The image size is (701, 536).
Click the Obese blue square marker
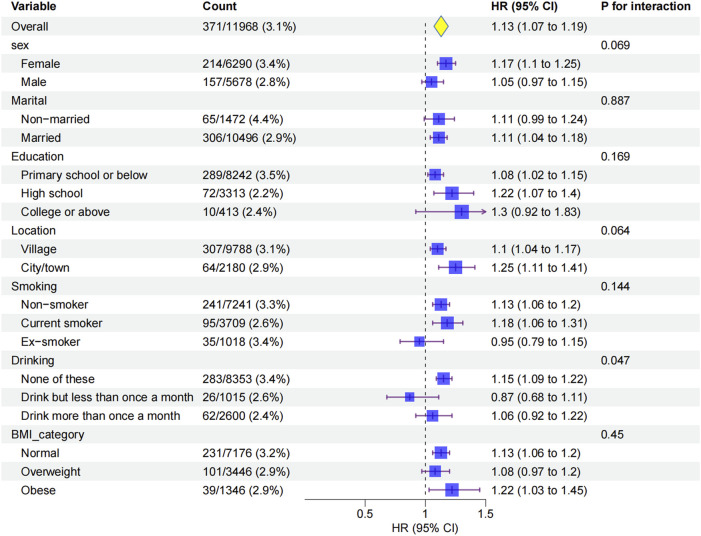tap(452, 490)
